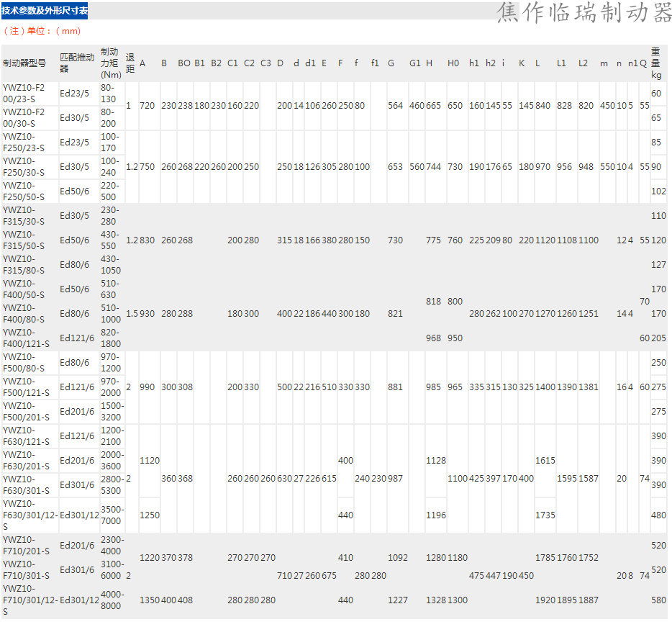The height and width of the screenshot is (627, 672).
Task: Click the YWZ10-F400/121-S model cell
Action: pos(24,338)
